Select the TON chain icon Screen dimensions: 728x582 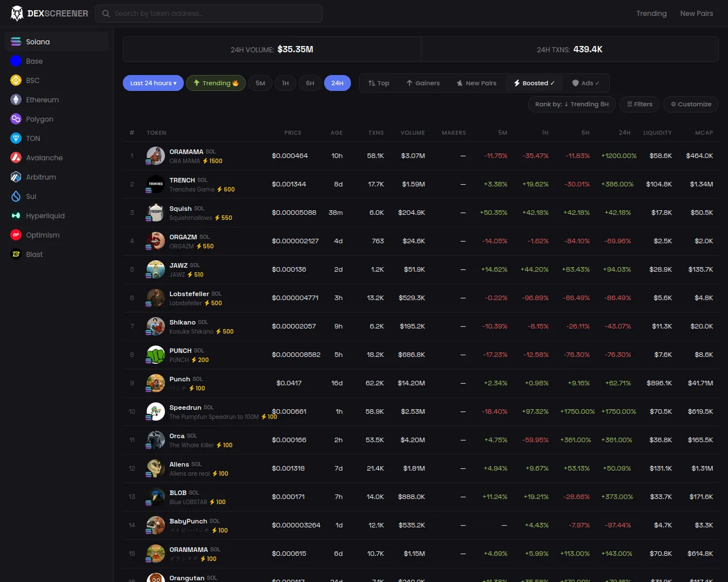[16, 138]
